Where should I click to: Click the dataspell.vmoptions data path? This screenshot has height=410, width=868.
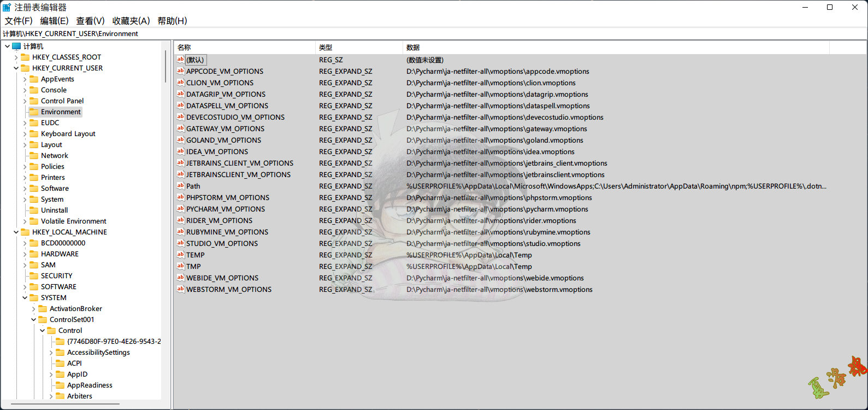coord(498,106)
